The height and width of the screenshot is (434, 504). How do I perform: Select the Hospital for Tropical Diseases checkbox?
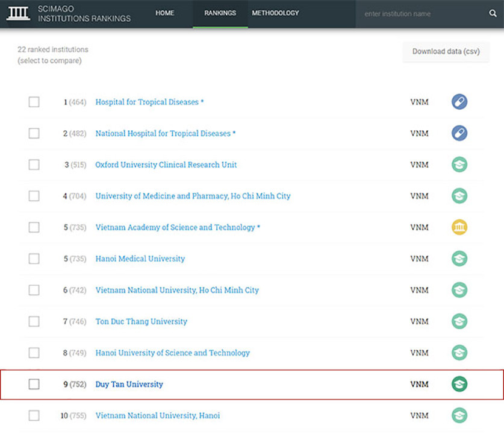pos(34,102)
